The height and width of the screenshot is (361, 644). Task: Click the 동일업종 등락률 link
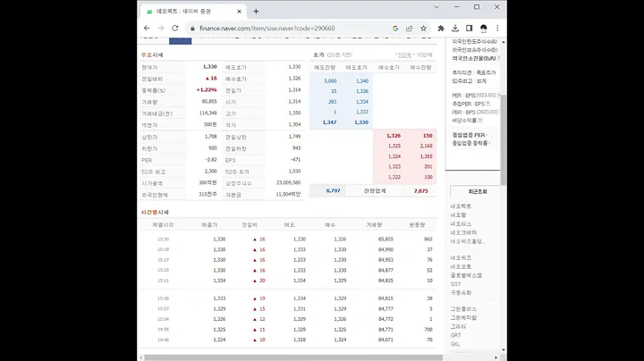click(470, 143)
